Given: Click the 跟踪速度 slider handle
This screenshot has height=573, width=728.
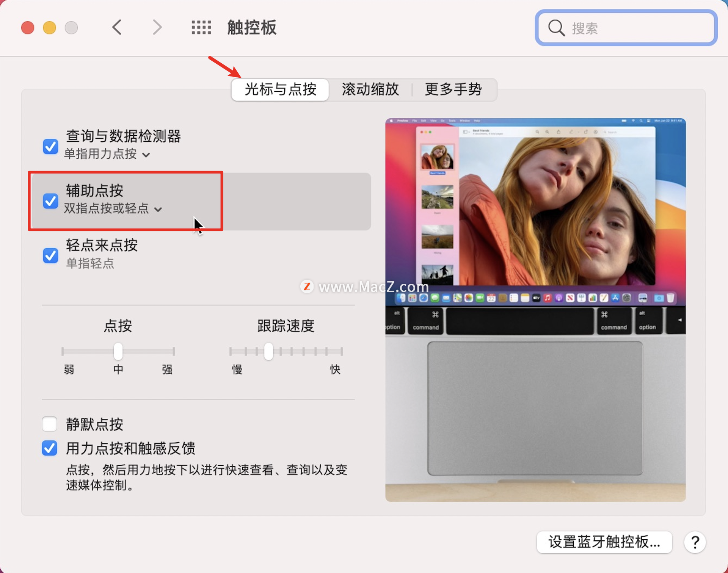Looking at the screenshot, I should (268, 351).
